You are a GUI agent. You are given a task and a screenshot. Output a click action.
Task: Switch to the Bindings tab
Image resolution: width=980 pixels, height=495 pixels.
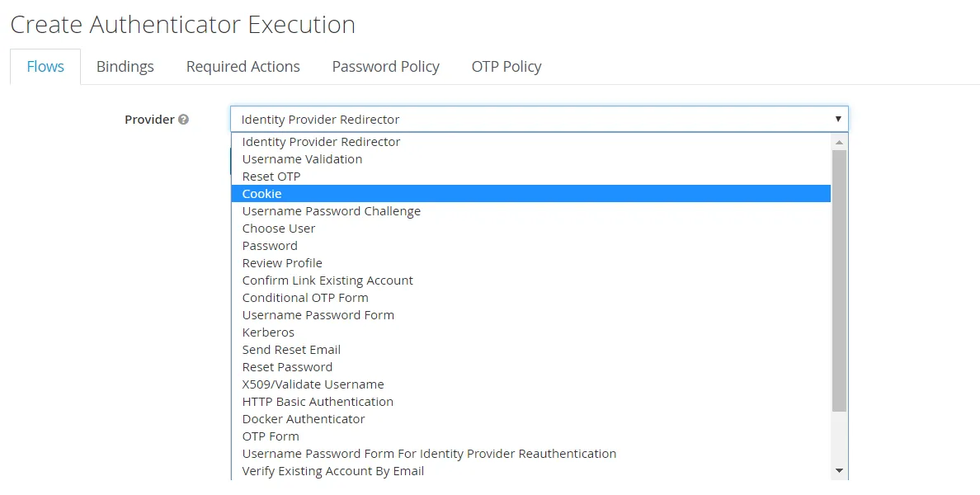point(125,67)
